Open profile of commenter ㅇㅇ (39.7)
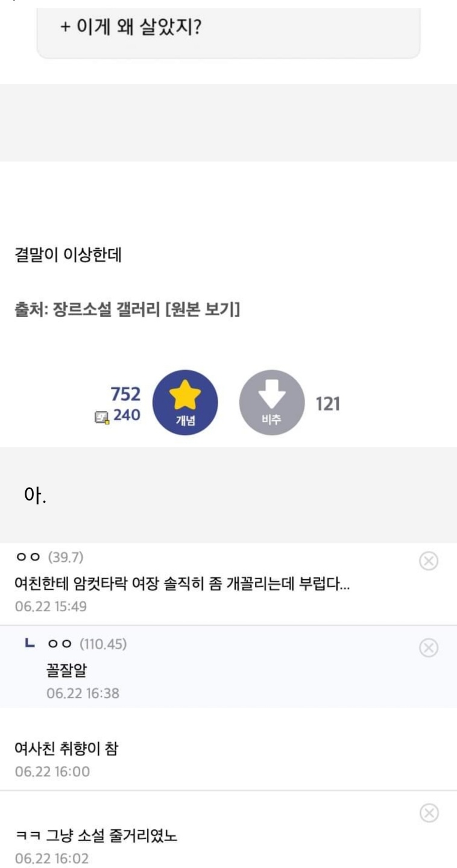This screenshot has height=868, width=457. pyautogui.click(x=49, y=558)
